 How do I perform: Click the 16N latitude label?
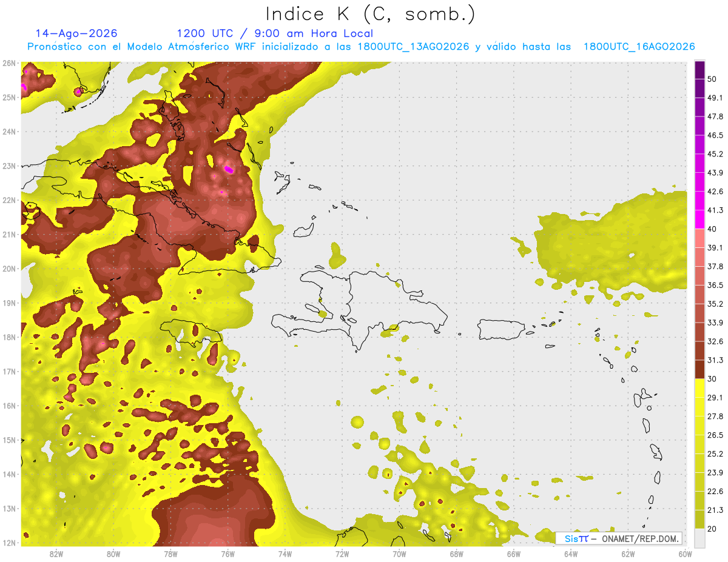click(8, 406)
